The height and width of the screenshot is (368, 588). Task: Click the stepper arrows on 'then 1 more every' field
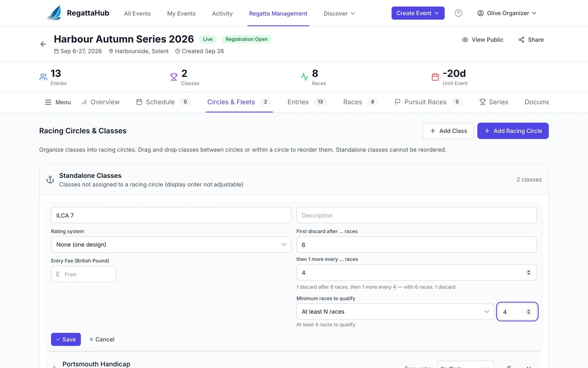click(528, 272)
